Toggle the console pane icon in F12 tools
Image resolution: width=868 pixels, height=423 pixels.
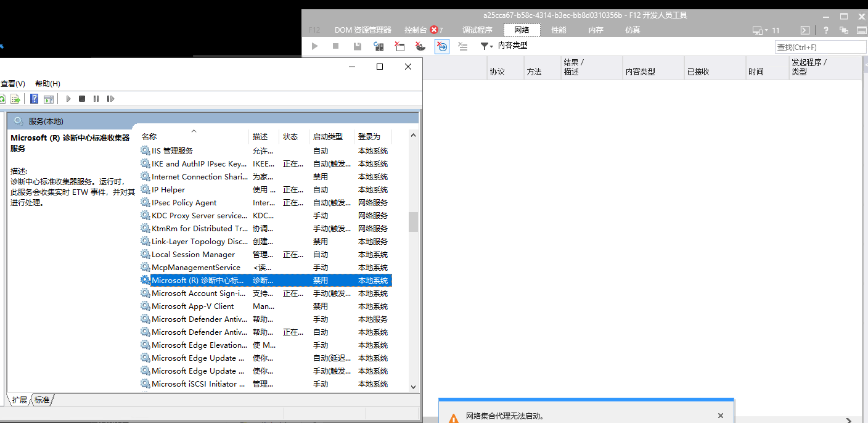pyautogui.click(x=805, y=30)
